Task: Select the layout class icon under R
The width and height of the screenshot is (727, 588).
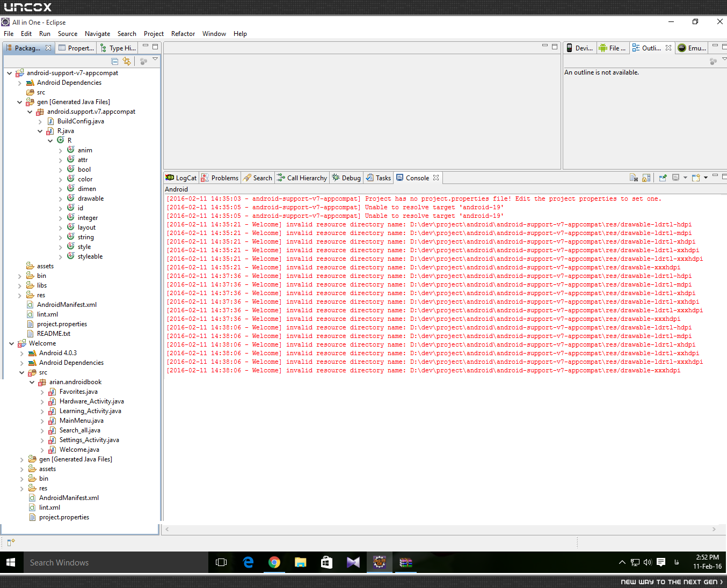Action: [71, 227]
